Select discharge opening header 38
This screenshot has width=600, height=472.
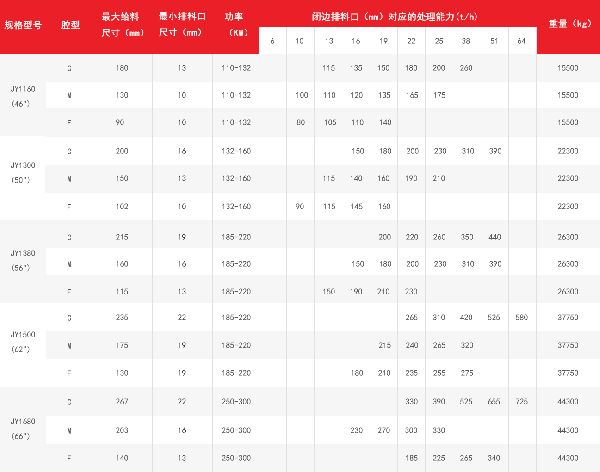click(466, 41)
